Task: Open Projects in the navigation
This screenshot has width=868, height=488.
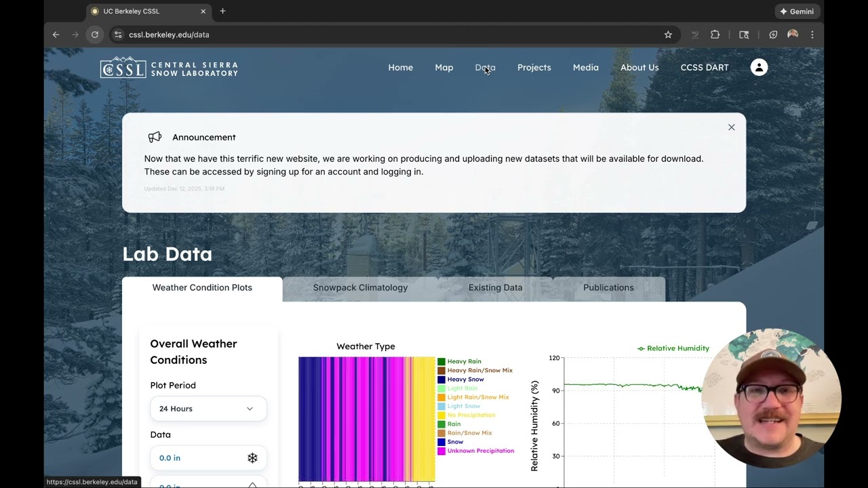Action: [534, 67]
